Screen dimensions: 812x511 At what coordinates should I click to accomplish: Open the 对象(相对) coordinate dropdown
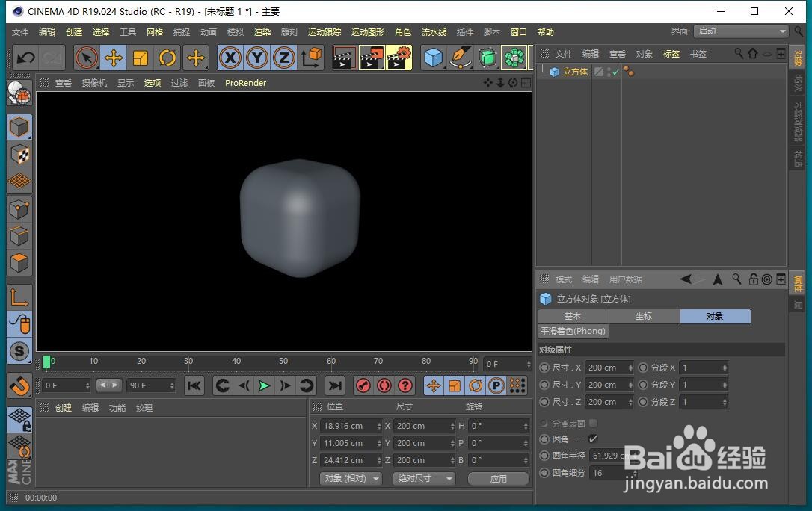tap(350, 478)
